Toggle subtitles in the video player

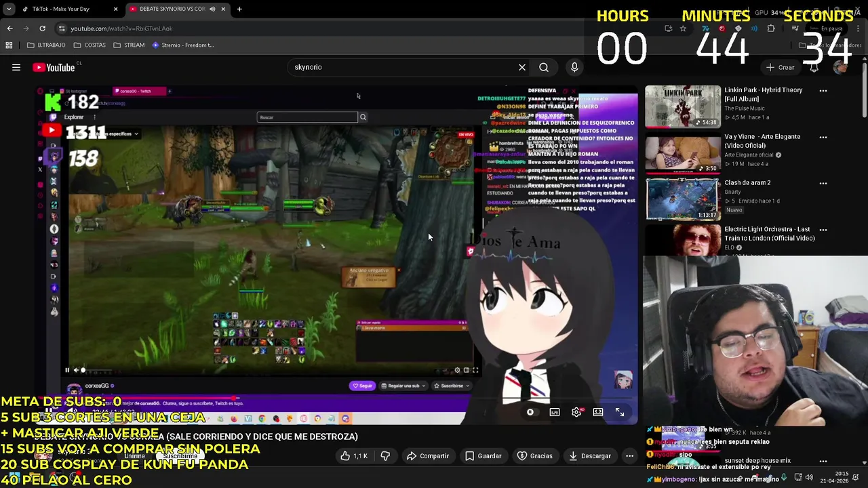click(555, 412)
